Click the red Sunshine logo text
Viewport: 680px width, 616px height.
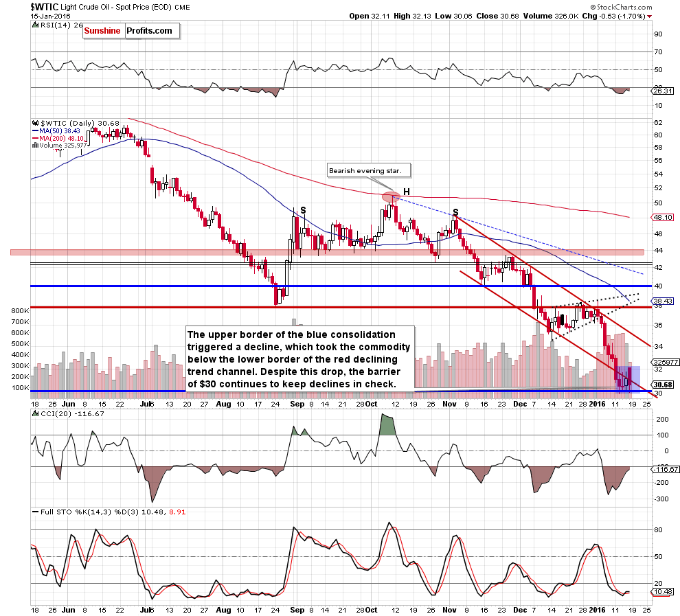[x=102, y=31]
